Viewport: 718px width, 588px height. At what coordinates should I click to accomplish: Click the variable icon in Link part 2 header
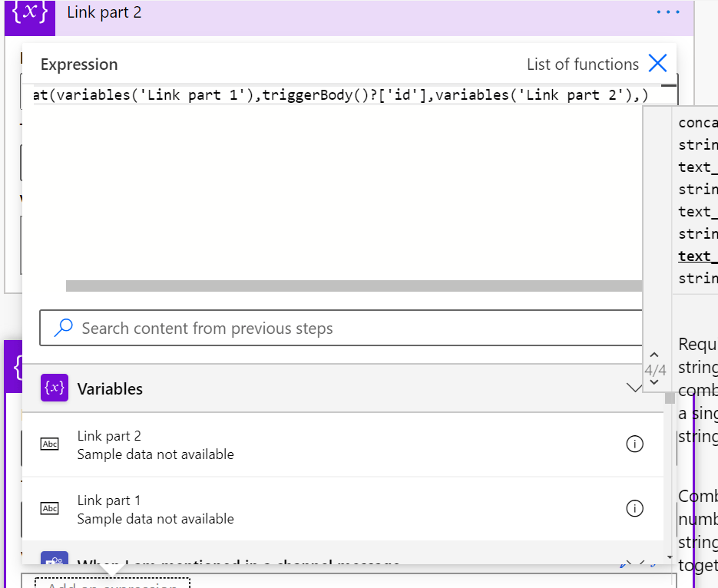tap(30, 14)
